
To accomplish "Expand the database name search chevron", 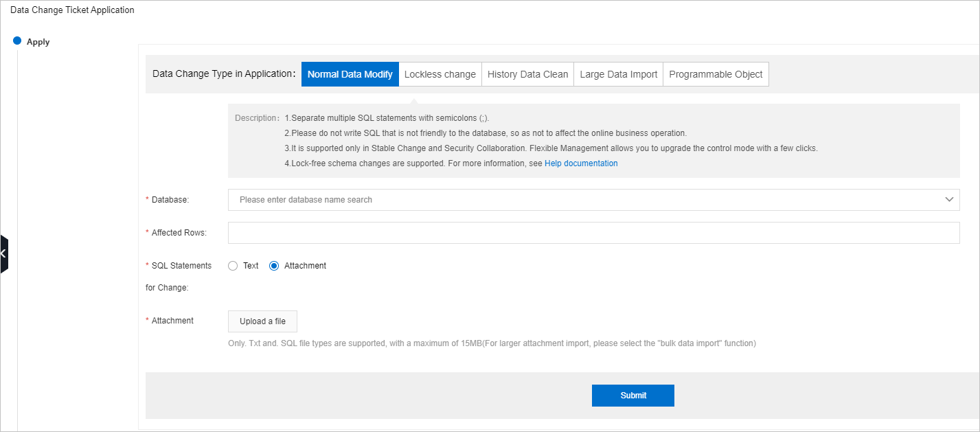I will point(950,200).
